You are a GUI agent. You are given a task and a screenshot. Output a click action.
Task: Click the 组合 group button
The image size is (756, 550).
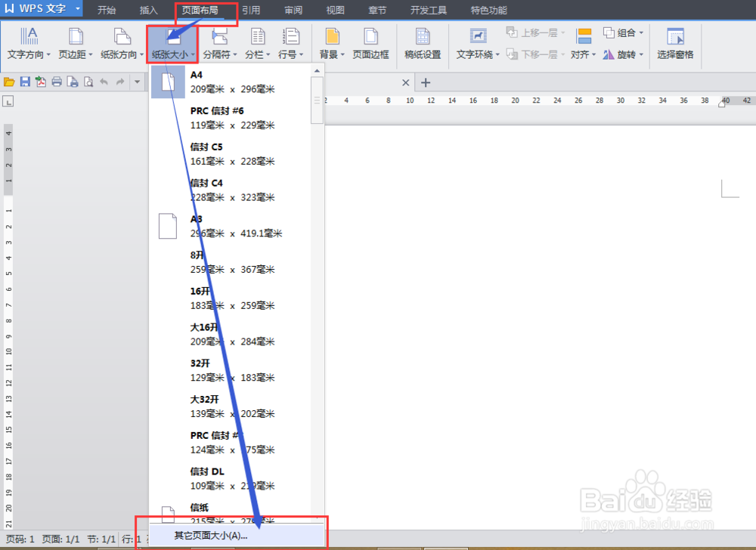tap(623, 32)
